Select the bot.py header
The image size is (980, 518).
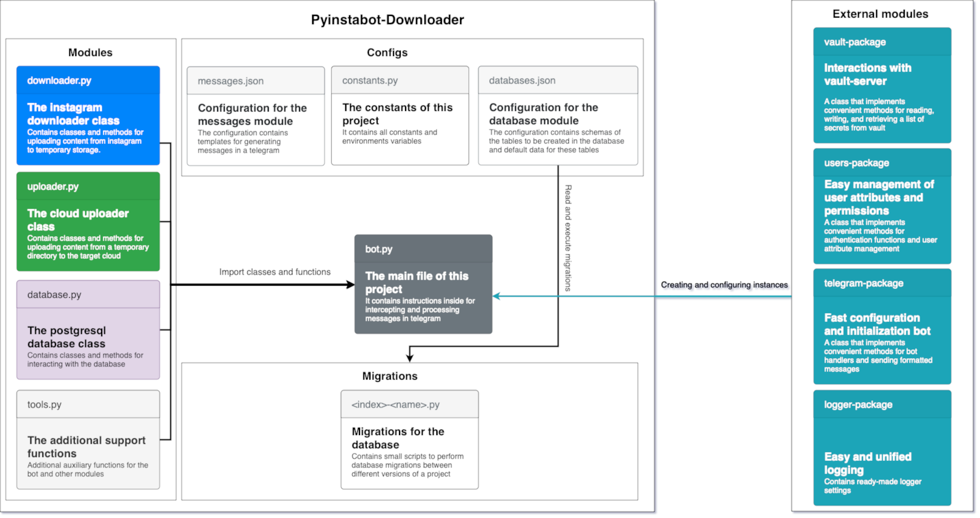(x=423, y=249)
